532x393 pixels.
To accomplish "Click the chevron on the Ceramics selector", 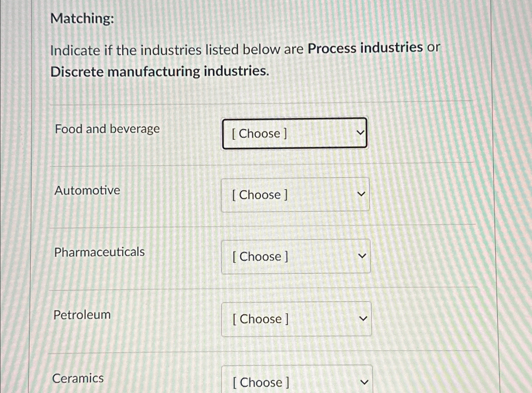I will click(x=365, y=381).
